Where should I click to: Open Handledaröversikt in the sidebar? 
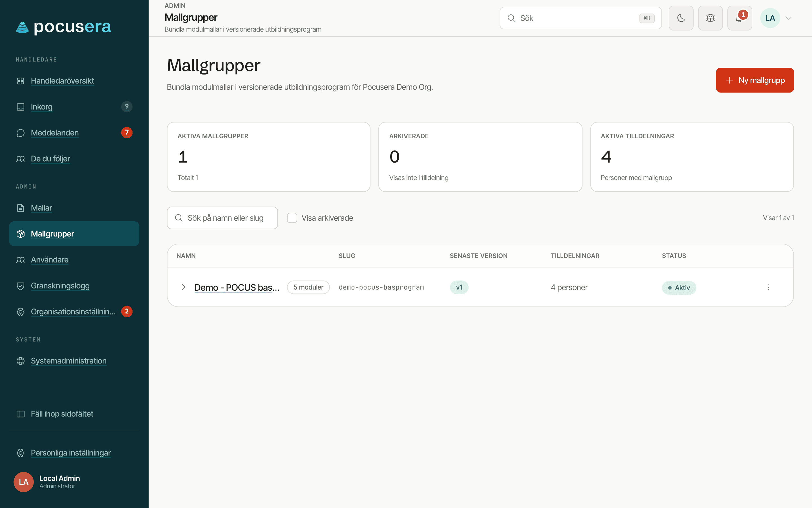(74, 81)
